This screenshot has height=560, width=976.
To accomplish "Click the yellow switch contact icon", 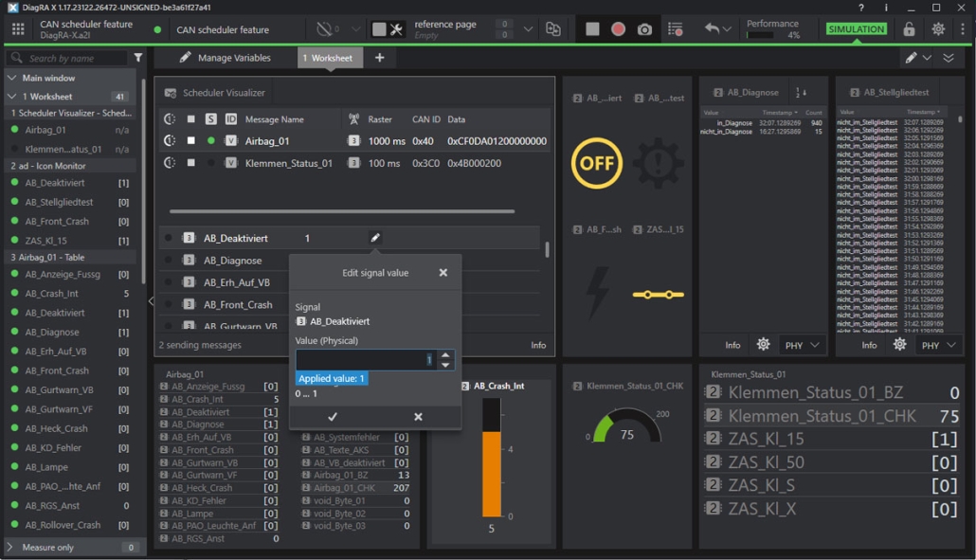I will tap(658, 295).
